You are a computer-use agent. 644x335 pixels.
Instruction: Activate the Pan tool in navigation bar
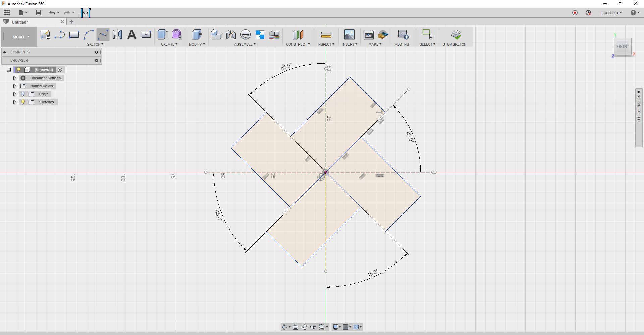304,327
